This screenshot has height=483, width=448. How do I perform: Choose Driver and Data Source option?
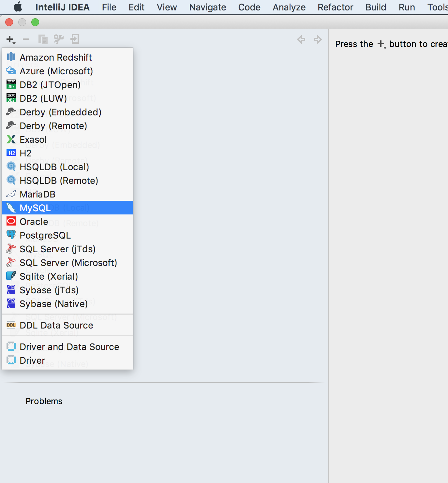click(67, 347)
